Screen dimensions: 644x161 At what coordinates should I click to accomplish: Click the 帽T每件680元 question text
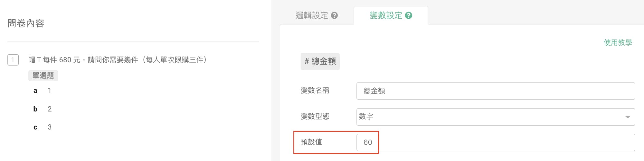[x=118, y=60]
